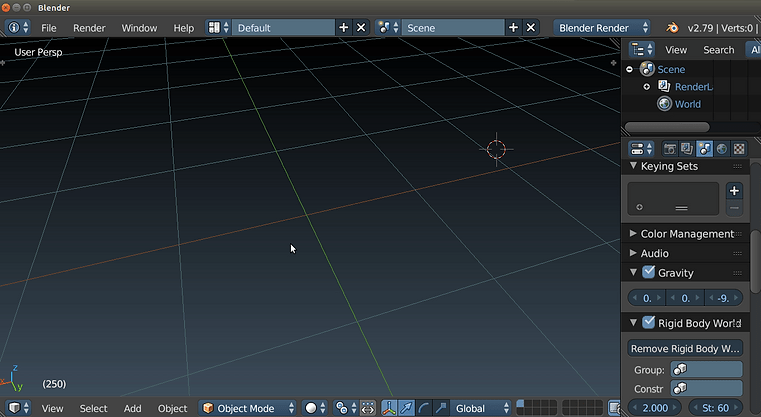Viewport: 761px width, 417px height.
Task: Select the Scene item in outliner
Action: coord(671,69)
